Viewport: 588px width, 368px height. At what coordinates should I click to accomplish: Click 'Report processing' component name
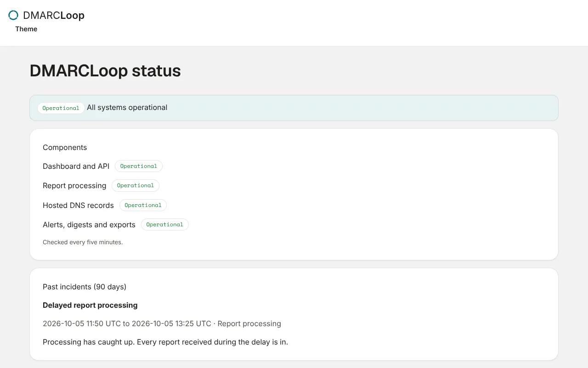coord(74,186)
